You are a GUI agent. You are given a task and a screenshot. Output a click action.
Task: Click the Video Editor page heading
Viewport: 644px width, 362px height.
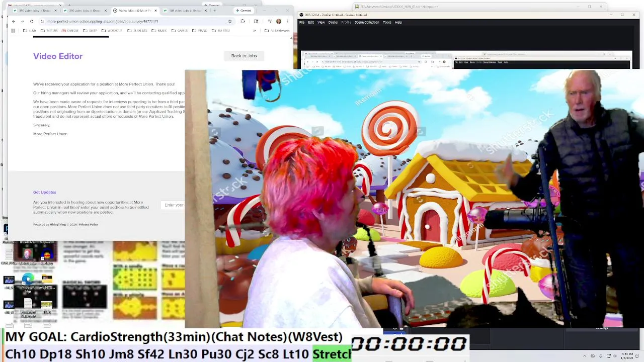(x=58, y=56)
